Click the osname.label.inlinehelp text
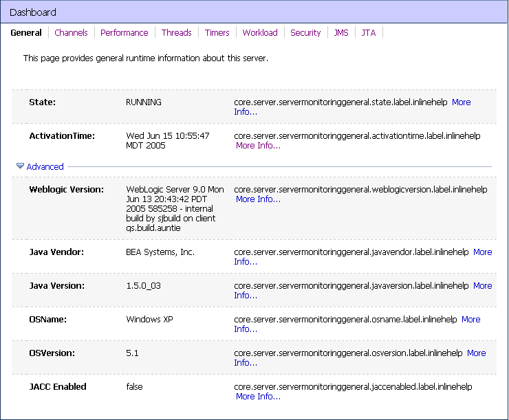Screen dimensions: 509x420 tap(346, 320)
